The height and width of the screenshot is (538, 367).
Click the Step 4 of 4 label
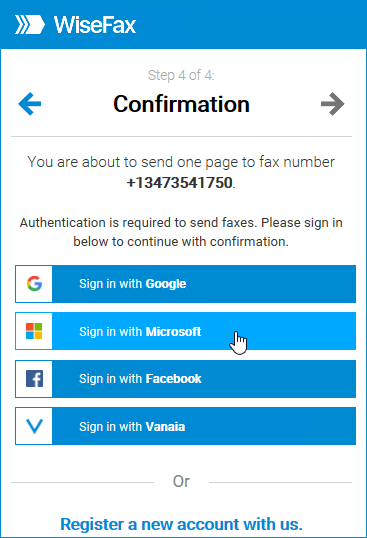tap(181, 75)
